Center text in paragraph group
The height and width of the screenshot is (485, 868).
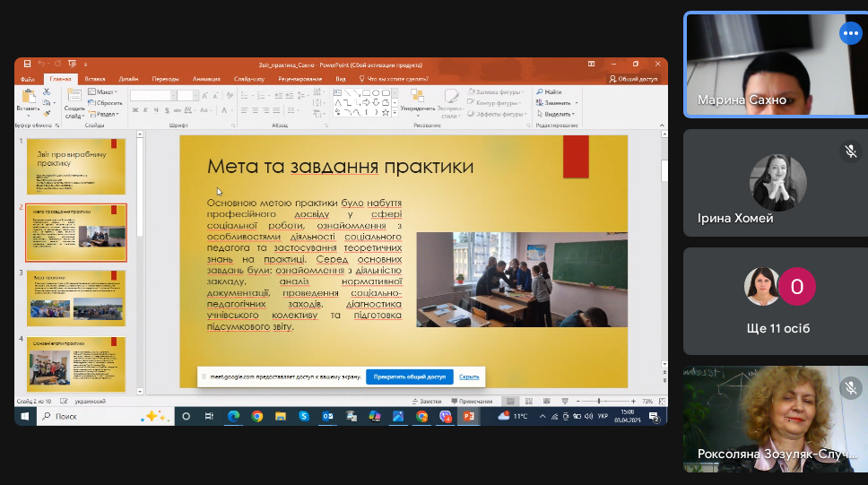[x=256, y=110]
